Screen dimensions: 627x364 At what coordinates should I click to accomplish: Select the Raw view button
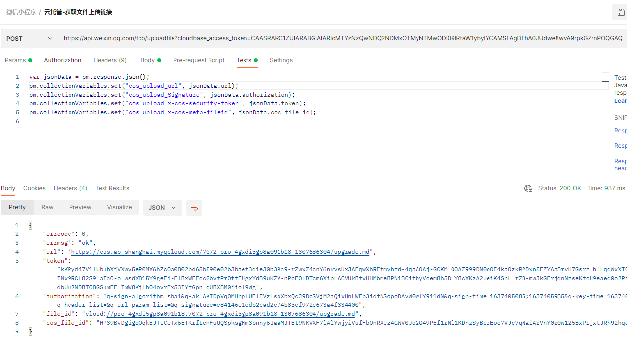point(47,207)
